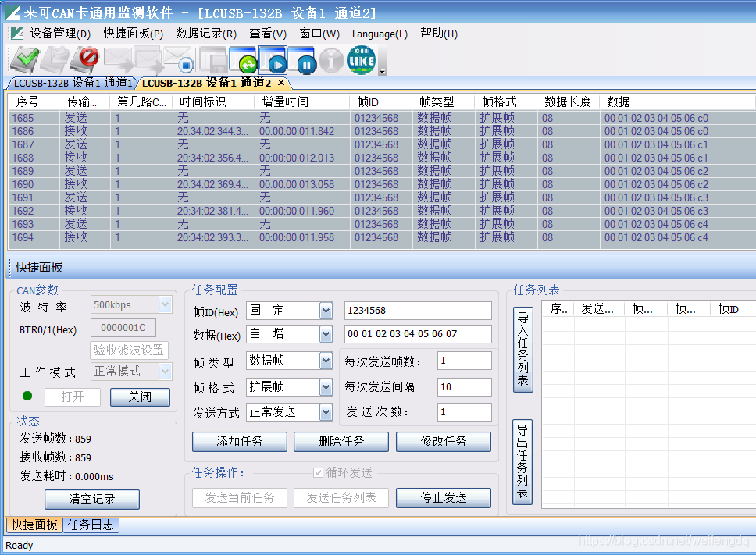The image size is (756, 555).
Task: Click the window play display icon
Action: [x=273, y=60]
